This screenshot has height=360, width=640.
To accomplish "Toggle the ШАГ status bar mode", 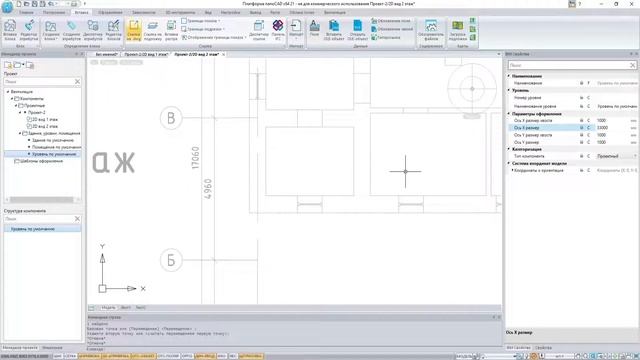I will pos(57,356).
